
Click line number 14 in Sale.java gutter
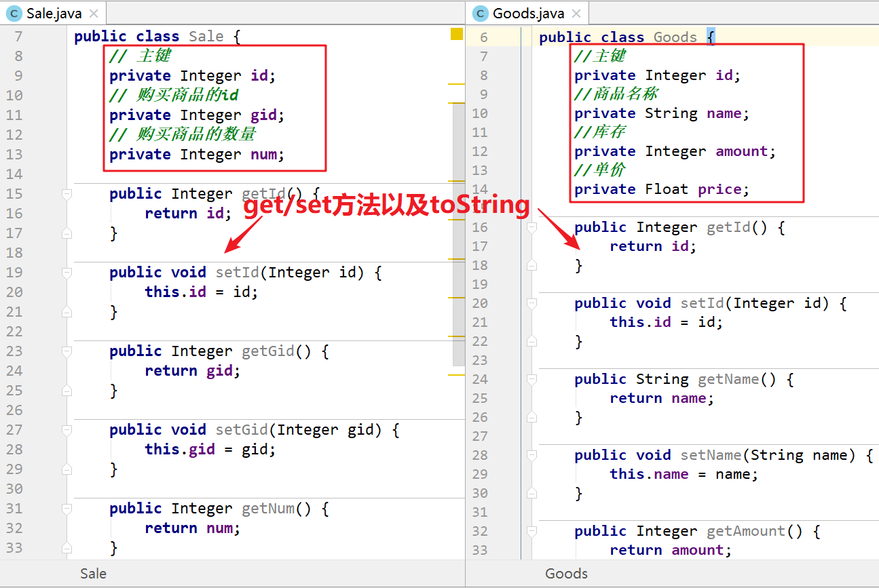tap(14, 174)
